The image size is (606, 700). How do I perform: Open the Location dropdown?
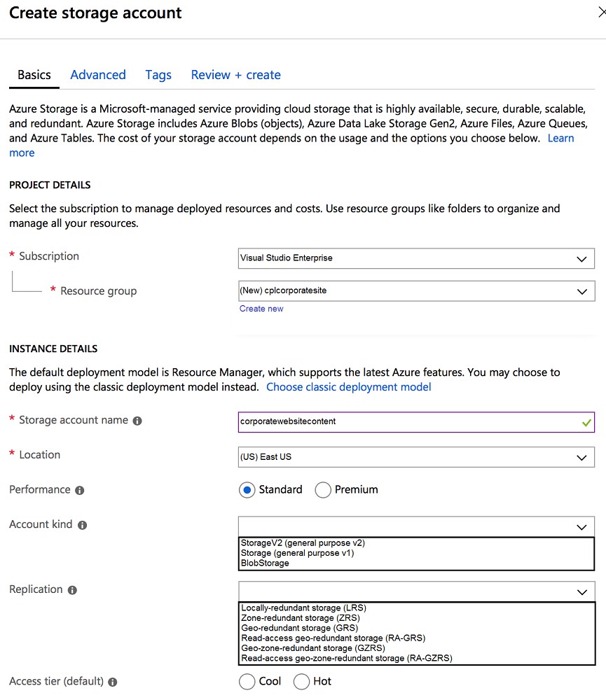[x=416, y=457]
